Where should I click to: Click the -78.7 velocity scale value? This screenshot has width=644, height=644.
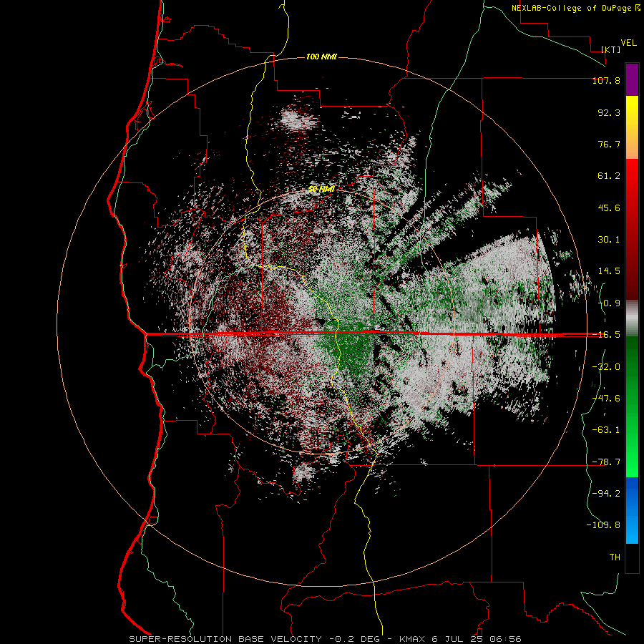pyautogui.click(x=606, y=462)
